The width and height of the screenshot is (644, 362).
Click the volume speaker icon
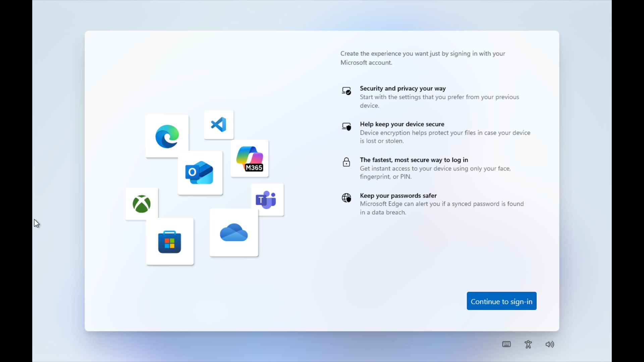tap(549, 344)
